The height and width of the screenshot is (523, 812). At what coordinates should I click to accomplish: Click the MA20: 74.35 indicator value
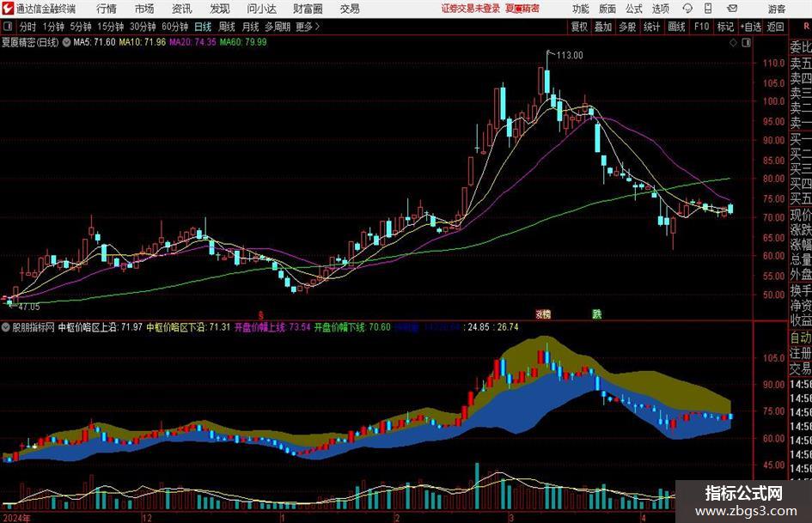click(192, 42)
